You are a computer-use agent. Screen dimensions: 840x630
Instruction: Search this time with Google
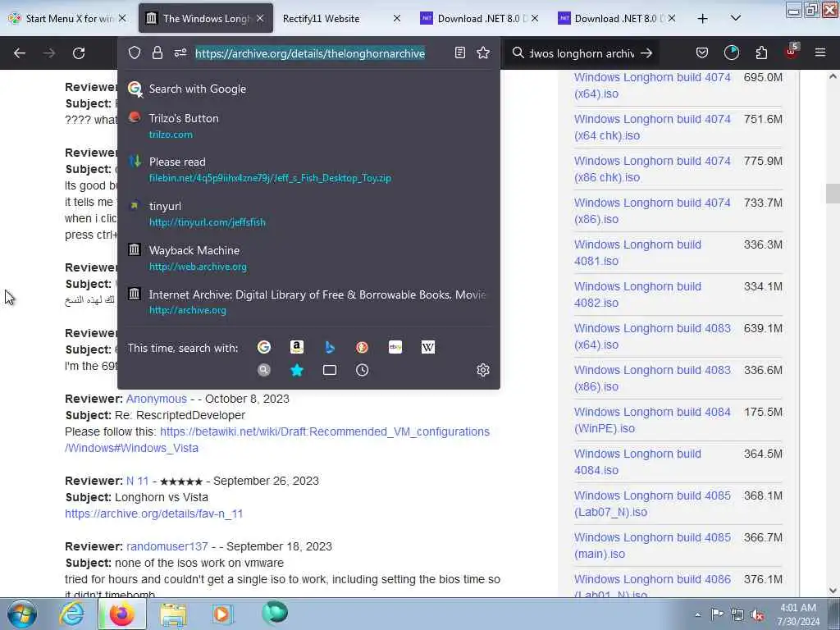[264, 347]
